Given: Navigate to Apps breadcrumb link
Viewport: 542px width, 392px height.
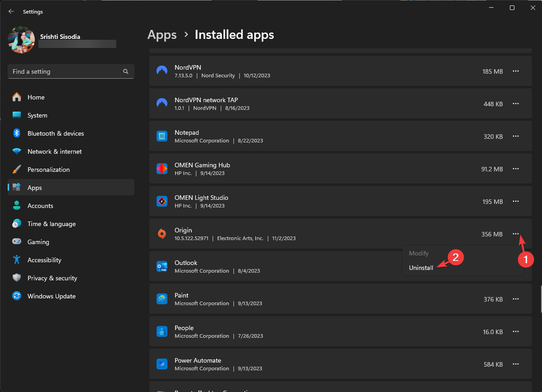Looking at the screenshot, I should tap(162, 34).
